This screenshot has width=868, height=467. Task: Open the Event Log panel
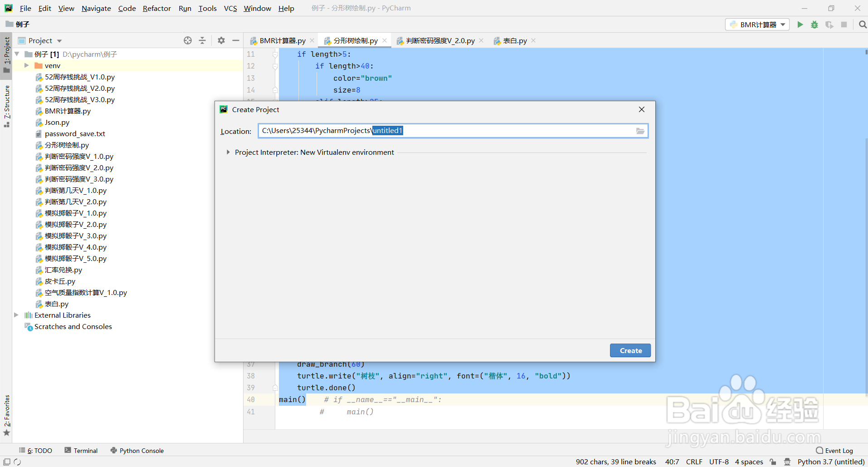[834, 451]
